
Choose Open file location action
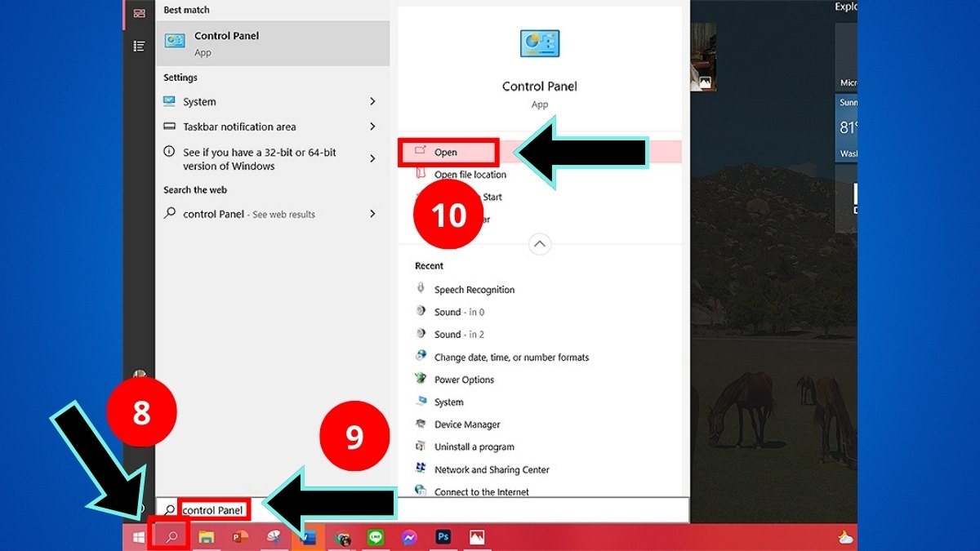[x=470, y=175]
